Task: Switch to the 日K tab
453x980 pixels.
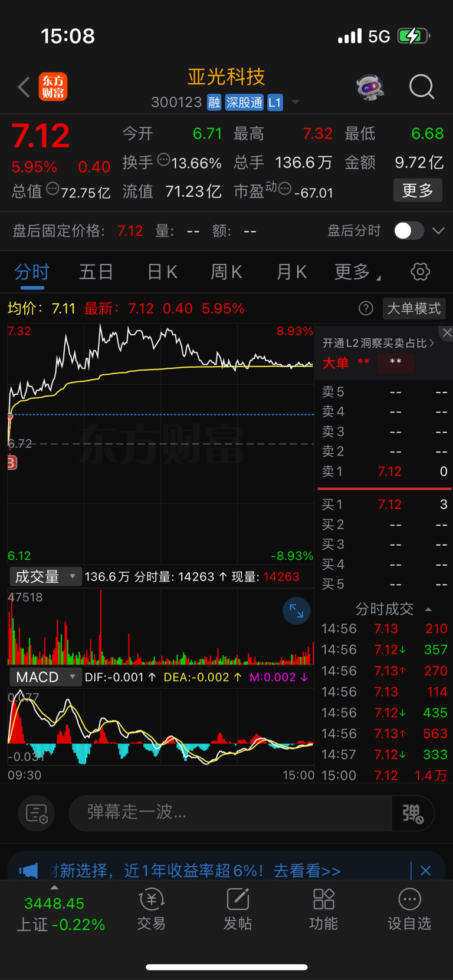Action: (162, 272)
